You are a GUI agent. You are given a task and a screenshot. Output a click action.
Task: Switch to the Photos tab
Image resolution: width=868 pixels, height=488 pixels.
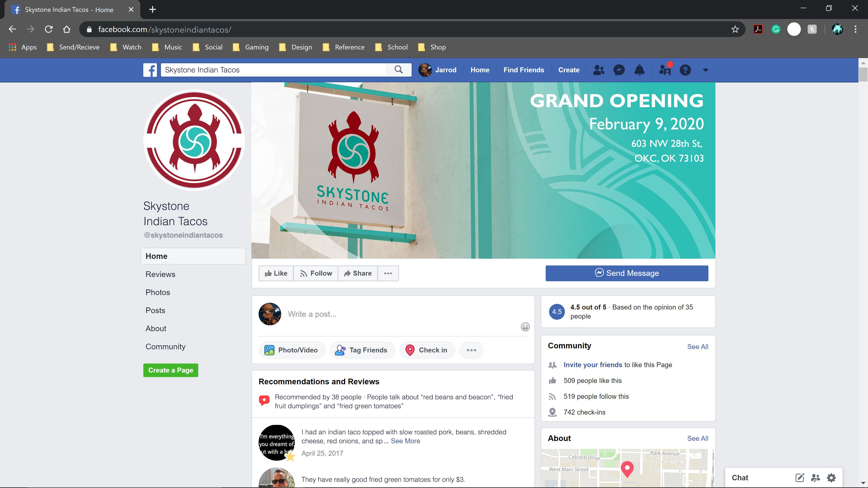[158, 292]
